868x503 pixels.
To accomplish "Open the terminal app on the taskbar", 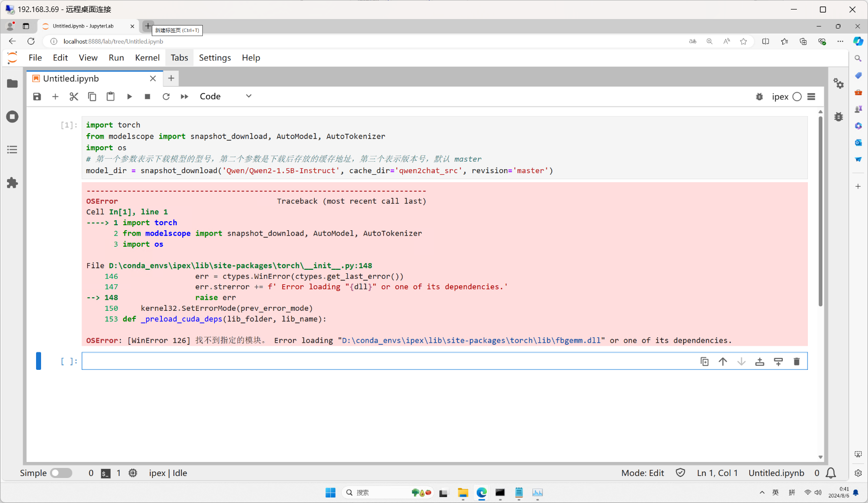I will point(500,492).
